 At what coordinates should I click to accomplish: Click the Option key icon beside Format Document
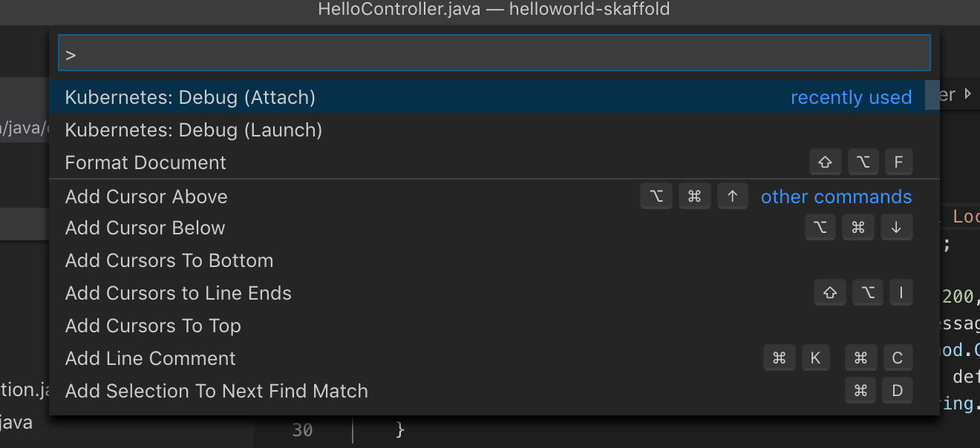(x=863, y=162)
